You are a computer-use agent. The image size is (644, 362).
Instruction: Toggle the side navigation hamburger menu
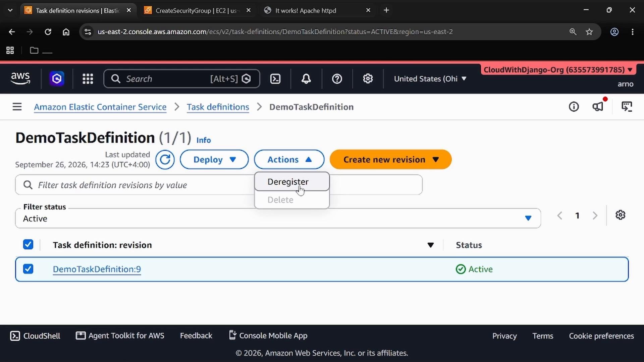[17, 107]
